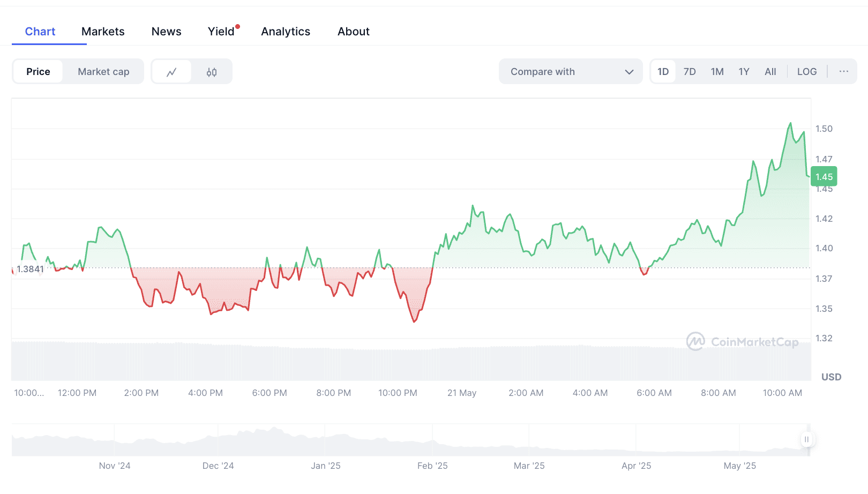The image size is (868, 494).
Task: Select the All time range button
Action: (x=770, y=72)
